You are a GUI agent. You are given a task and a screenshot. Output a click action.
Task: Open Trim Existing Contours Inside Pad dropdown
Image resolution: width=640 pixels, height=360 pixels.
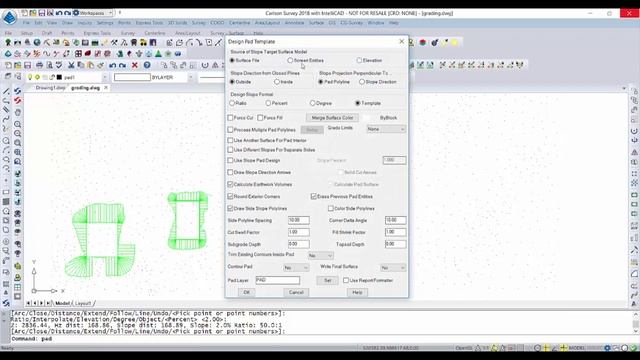320,256
